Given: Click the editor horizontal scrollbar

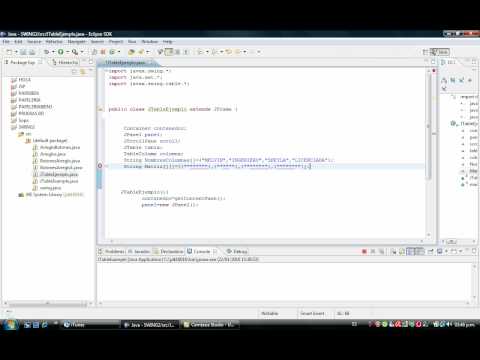Looking at the screenshot, I should tap(267, 241).
